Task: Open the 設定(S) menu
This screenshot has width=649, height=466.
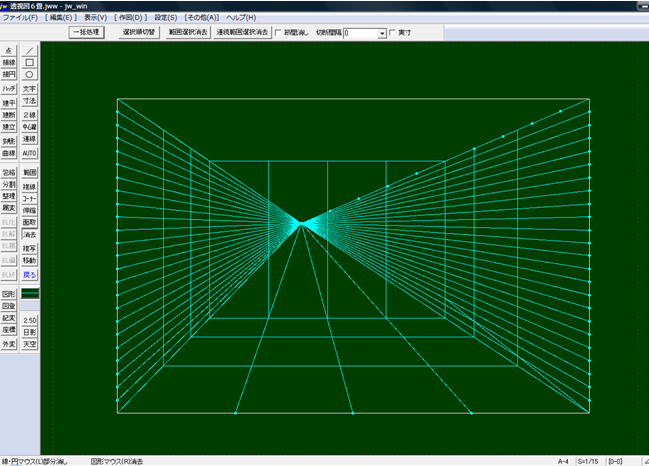Action: point(166,18)
